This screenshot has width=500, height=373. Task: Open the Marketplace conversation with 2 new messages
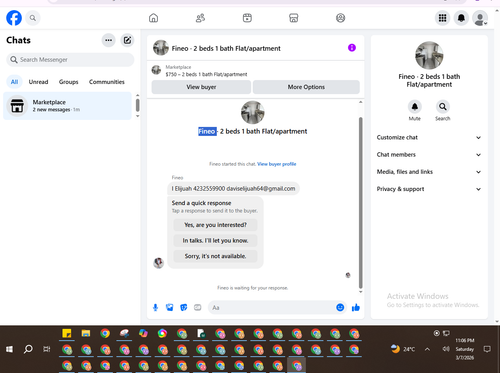[67, 106]
